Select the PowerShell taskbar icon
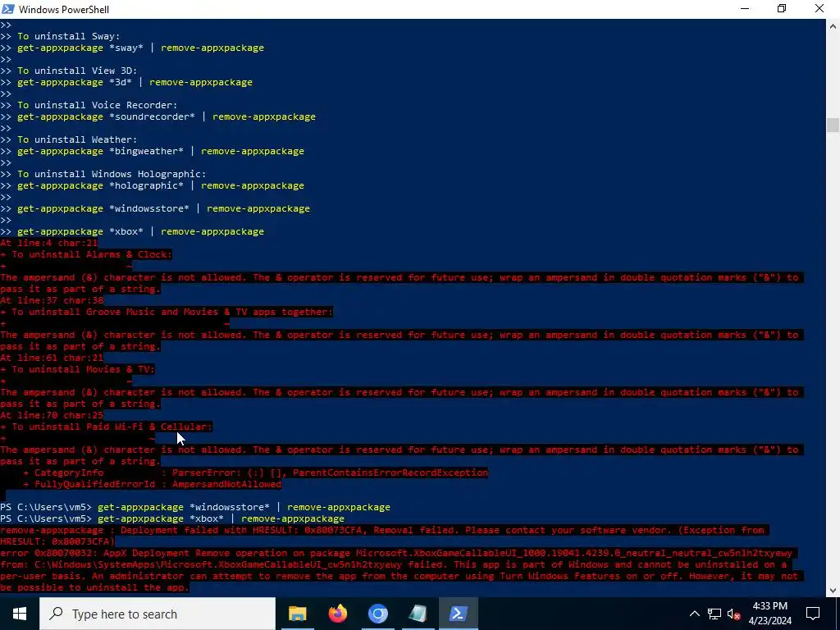The image size is (840, 630). [458, 614]
